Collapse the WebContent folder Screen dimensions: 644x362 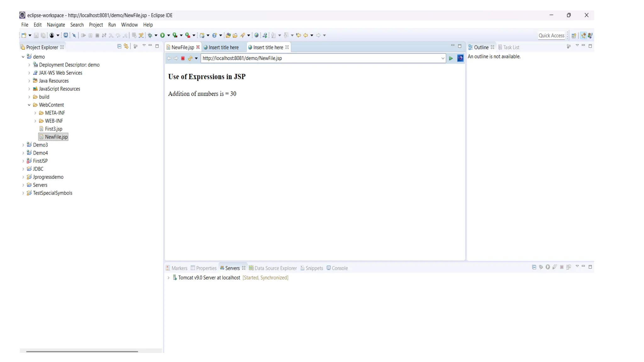29,105
